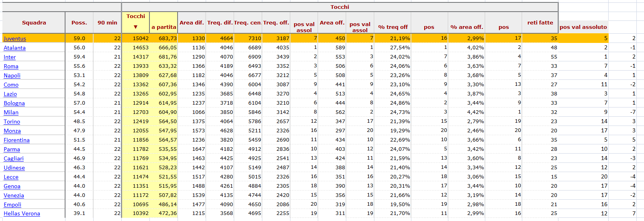Select the Treq. dif. column header
644x221 pixels.
point(220,22)
